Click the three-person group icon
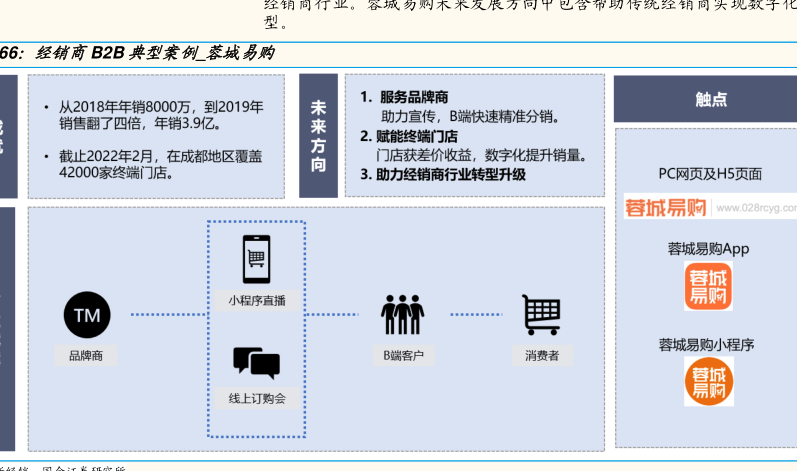Screen dimensions: 797x471 [x=402, y=315]
